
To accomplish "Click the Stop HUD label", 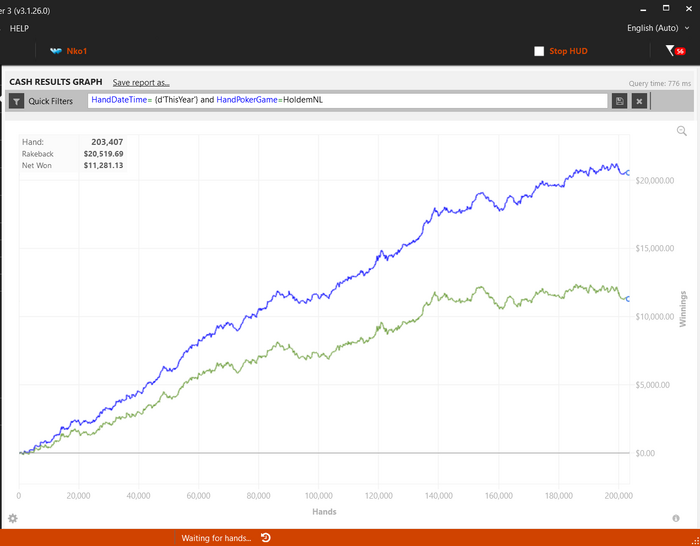I will point(568,51).
